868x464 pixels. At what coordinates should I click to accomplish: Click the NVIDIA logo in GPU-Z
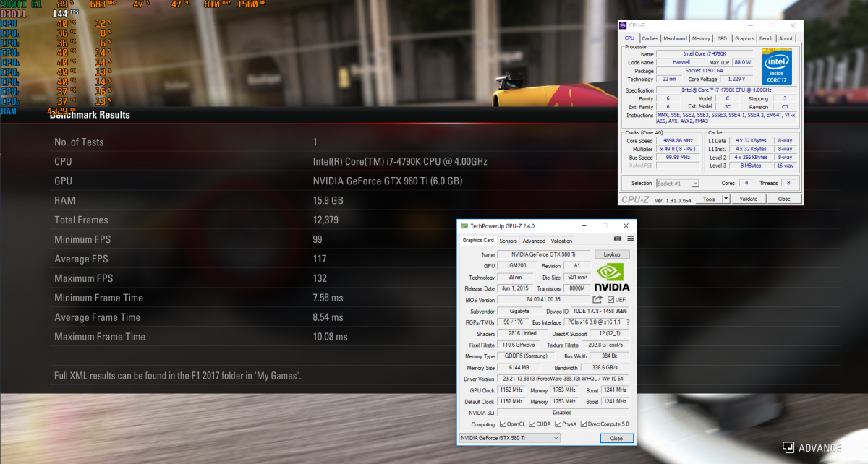coord(612,276)
